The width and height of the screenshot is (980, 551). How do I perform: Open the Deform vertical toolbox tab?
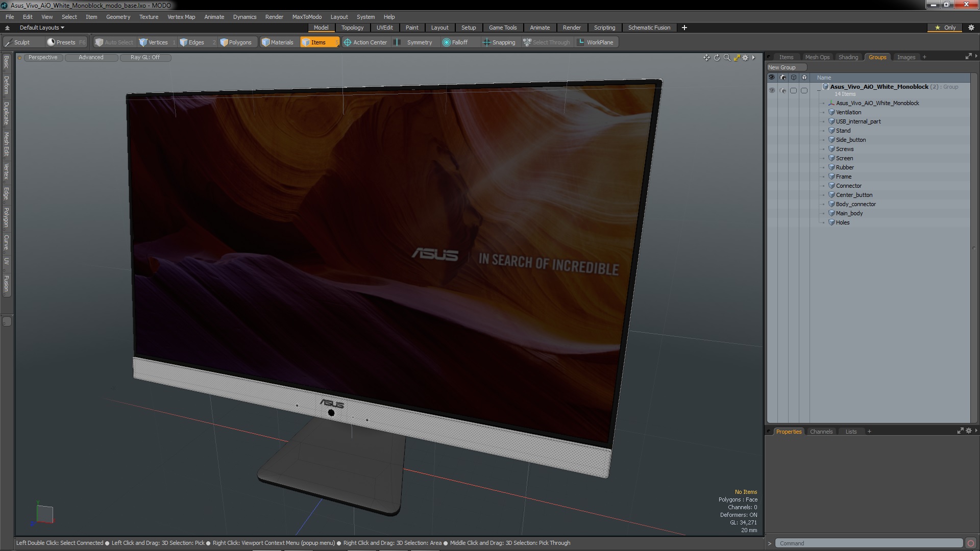(x=6, y=86)
